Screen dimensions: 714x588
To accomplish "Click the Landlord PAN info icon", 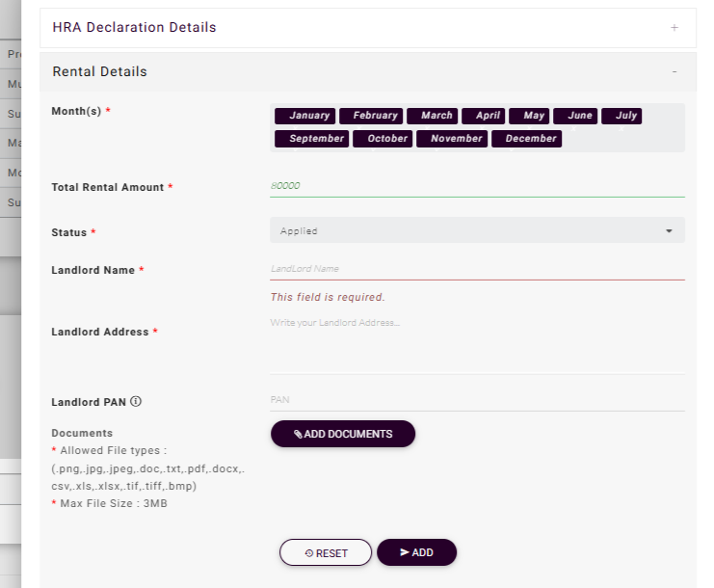I will (x=136, y=402).
